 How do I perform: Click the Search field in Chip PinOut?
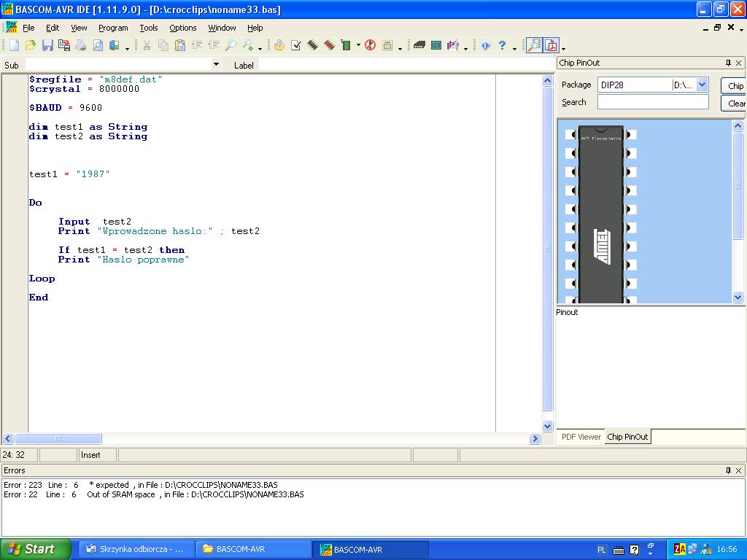652,102
